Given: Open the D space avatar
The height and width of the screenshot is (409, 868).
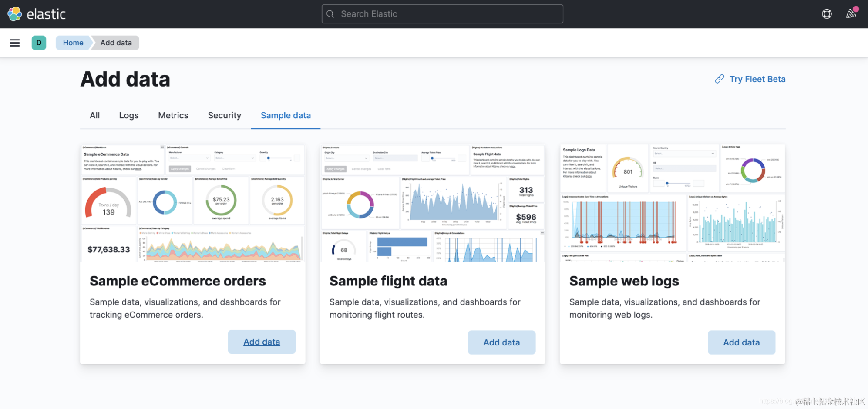Looking at the screenshot, I should (x=39, y=43).
